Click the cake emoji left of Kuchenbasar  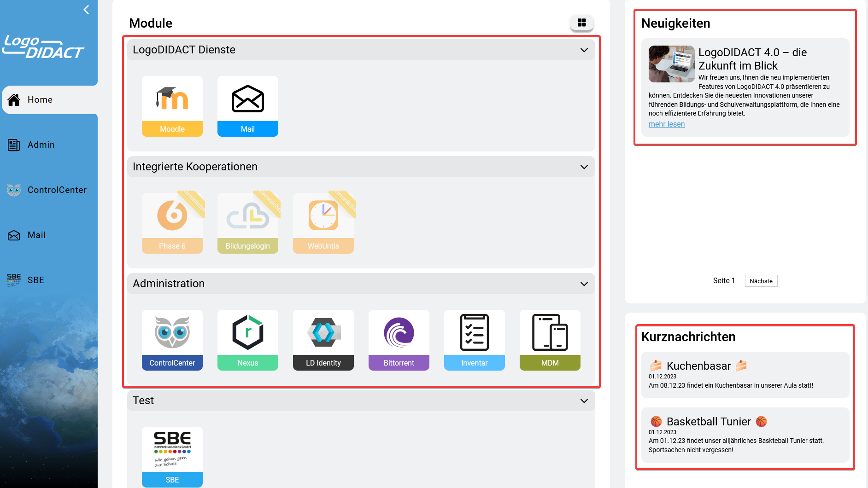click(656, 366)
